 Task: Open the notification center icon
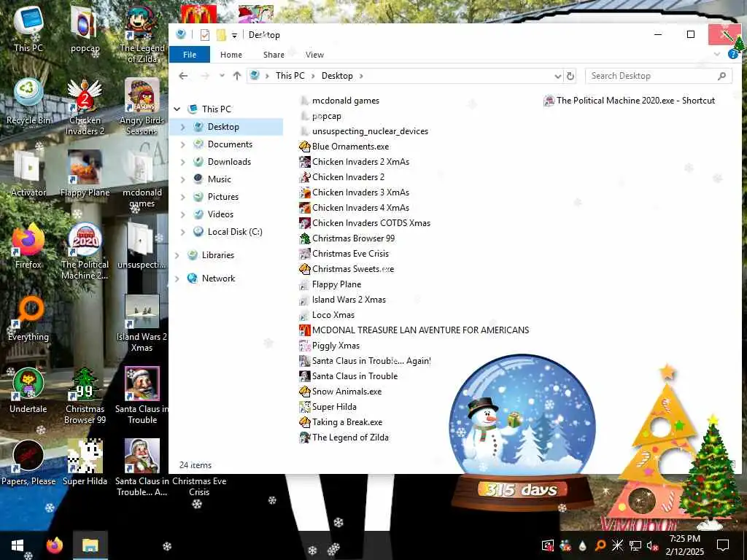pyautogui.click(x=723, y=545)
